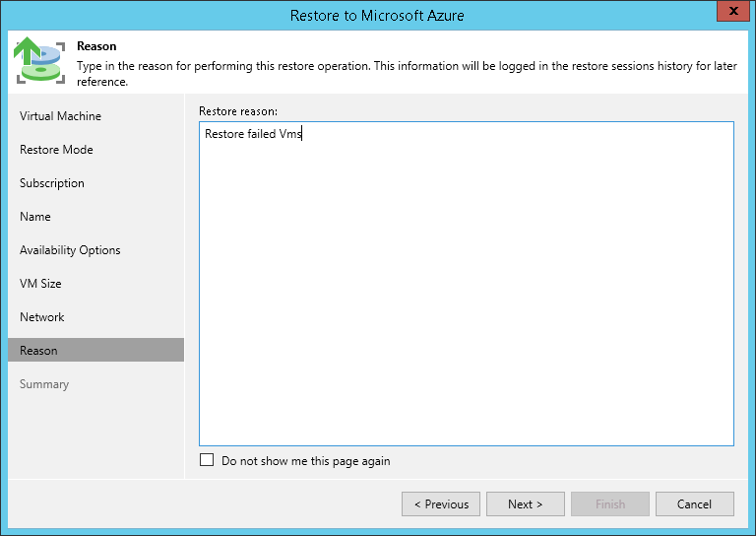Open the Availability Options step
The height and width of the screenshot is (536, 756).
click(70, 250)
